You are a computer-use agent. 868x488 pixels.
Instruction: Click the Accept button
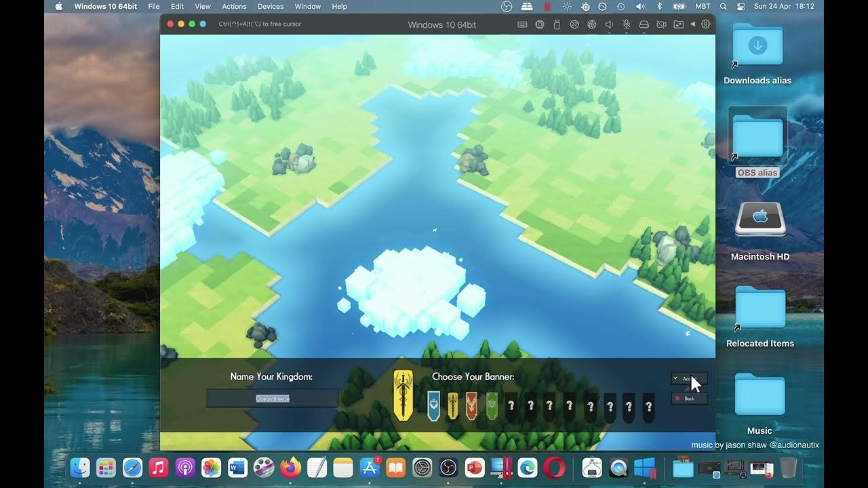(x=689, y=379)
